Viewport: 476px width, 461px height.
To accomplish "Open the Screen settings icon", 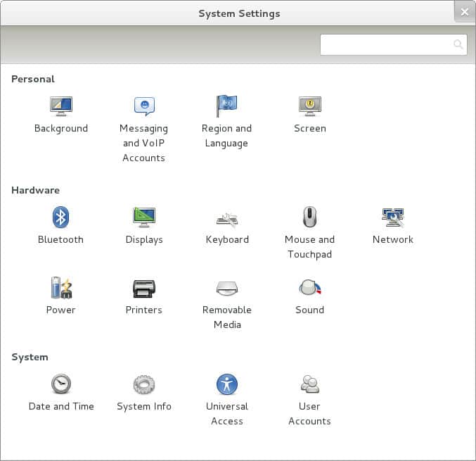I will click(x=309, y=107).
